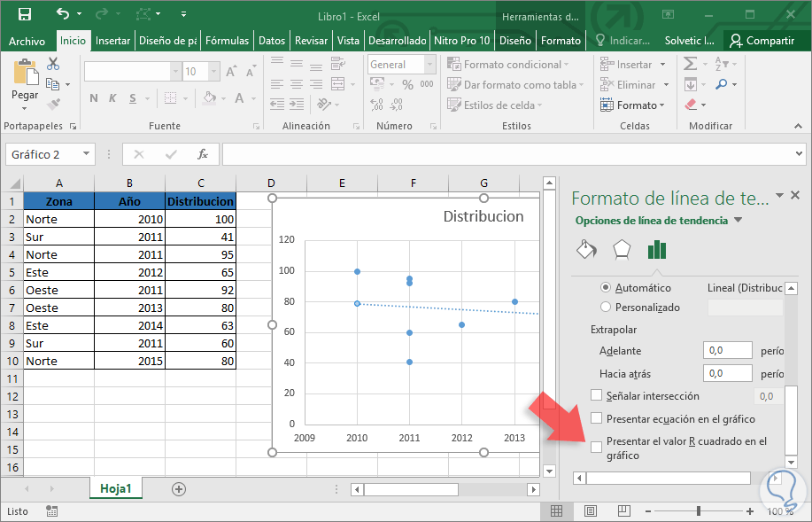This screenshot has height=522, width=812.
Task: Expand Opciones de línea de tendencia dropdown
Action: (738, 221)
